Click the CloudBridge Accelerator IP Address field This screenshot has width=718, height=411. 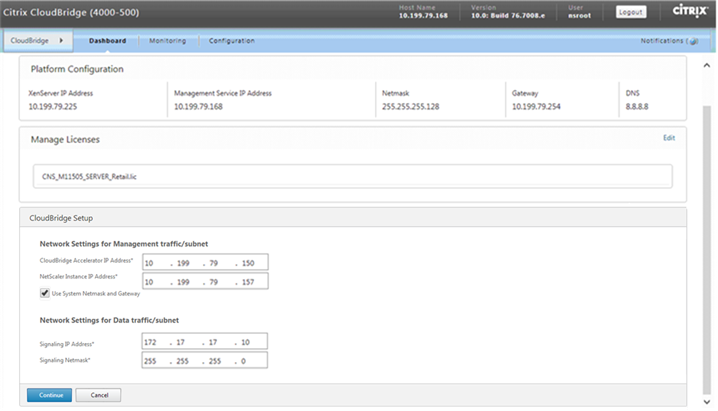coord(205,263)
